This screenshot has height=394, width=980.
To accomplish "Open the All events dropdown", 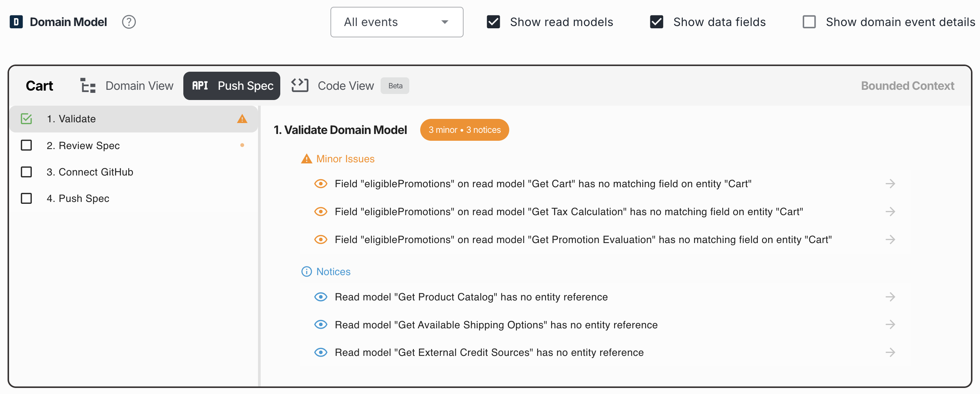I will [x=396, y=22].
